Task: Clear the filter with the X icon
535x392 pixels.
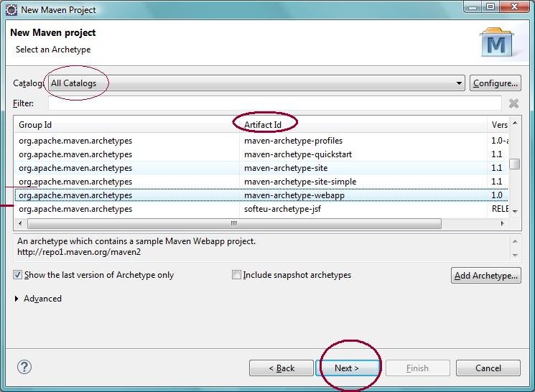Action: click(513, 103)
